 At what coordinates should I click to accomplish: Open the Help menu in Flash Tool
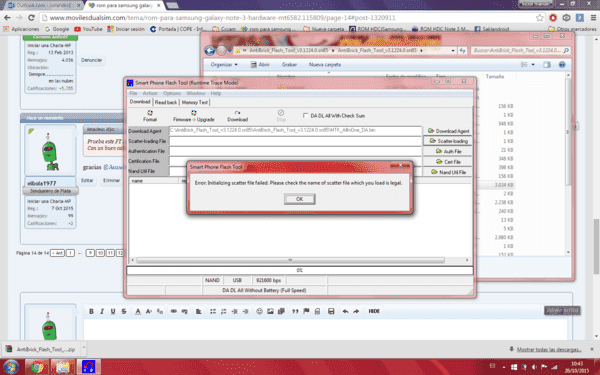pyautogui.click(x=215, y=93)
